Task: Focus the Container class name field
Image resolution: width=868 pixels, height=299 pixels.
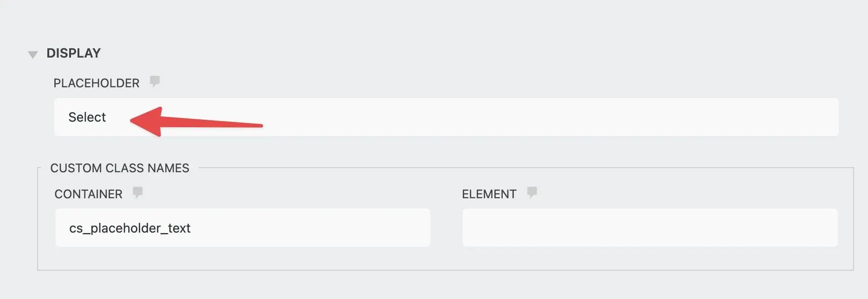Action: [x=243, y=227]
